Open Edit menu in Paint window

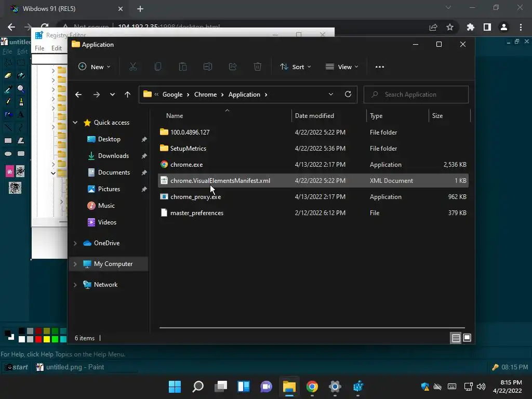coord(22,51)
